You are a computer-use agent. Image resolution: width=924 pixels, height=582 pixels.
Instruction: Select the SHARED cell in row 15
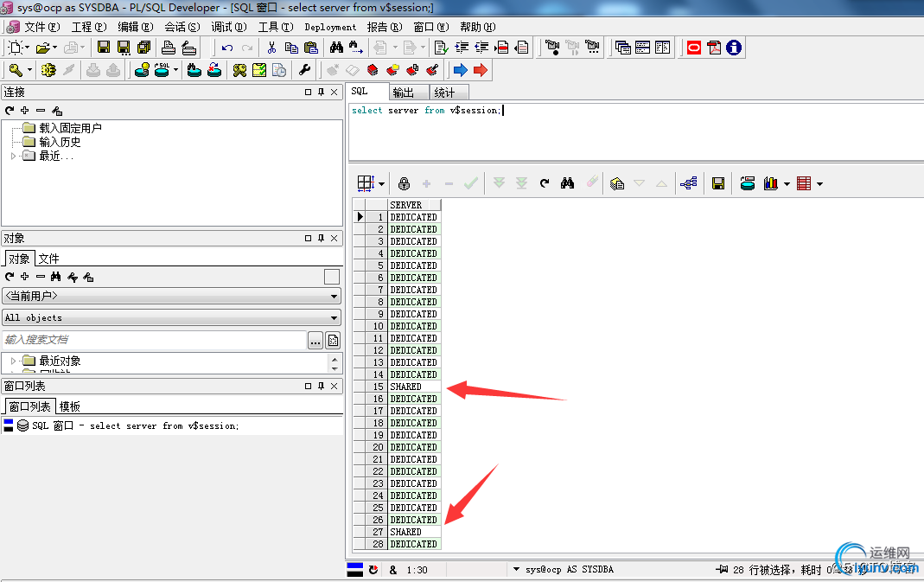414,387
